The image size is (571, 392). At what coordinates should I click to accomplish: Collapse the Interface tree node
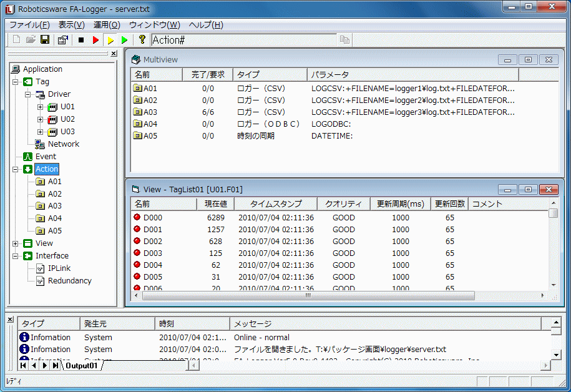pos(16,256)
